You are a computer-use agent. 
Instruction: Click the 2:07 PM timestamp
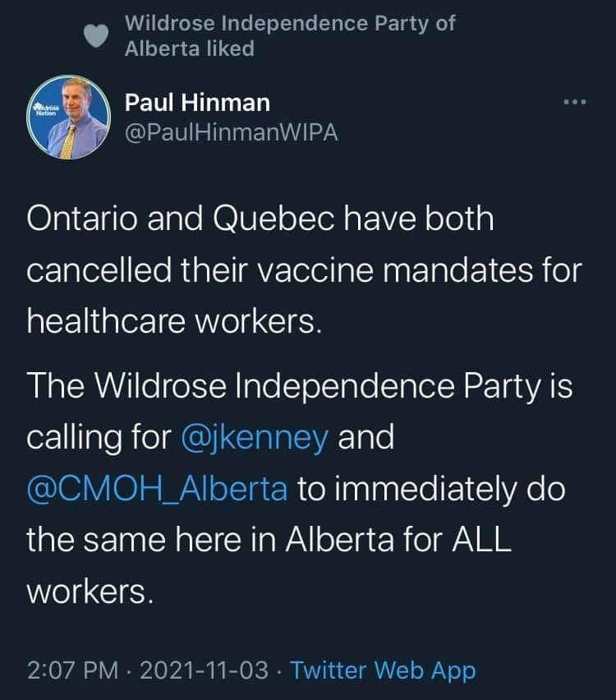(x=73, y=670)
